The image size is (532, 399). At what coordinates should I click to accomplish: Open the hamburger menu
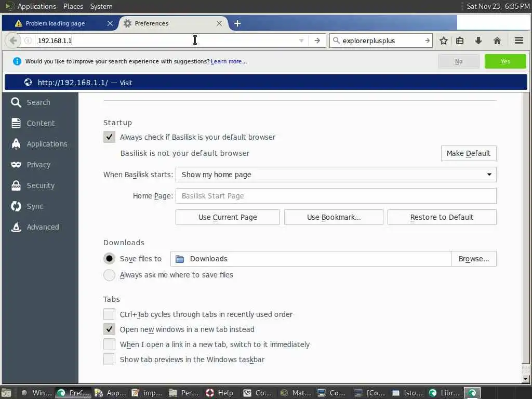pos(519,41)
